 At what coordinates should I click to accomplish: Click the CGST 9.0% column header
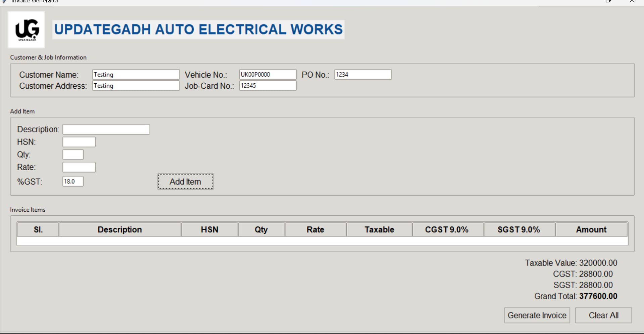pos(447,229)
